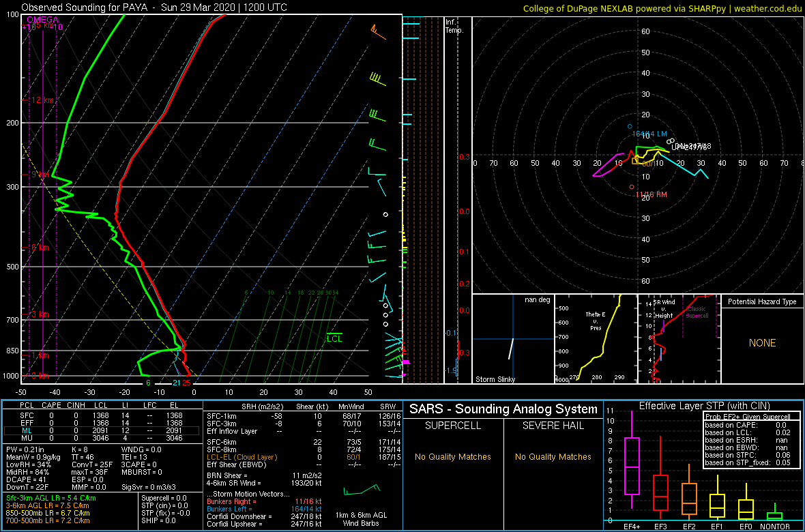Click the Effective Layer STP (with CIN) title
The width and height of the screenshot is (805, 532).
(x=705, y=406)
